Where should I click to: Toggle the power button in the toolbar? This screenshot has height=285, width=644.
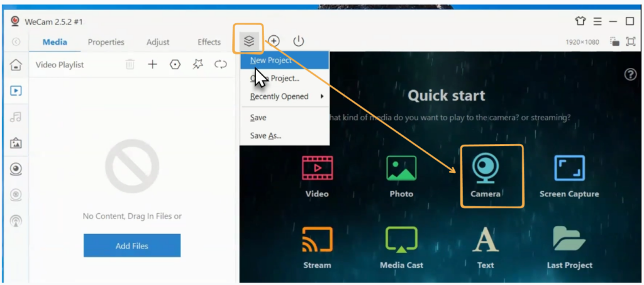coord(298,42)
